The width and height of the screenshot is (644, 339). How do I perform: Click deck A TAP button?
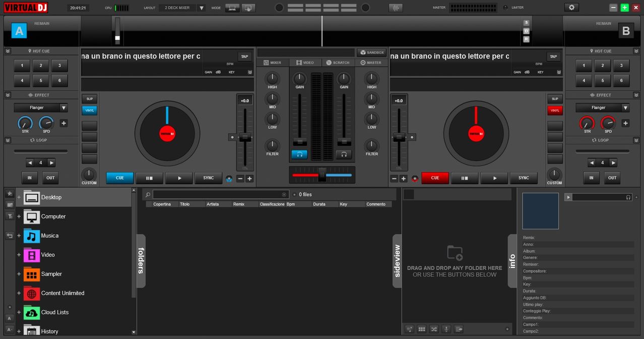click(x=244, y=56)
